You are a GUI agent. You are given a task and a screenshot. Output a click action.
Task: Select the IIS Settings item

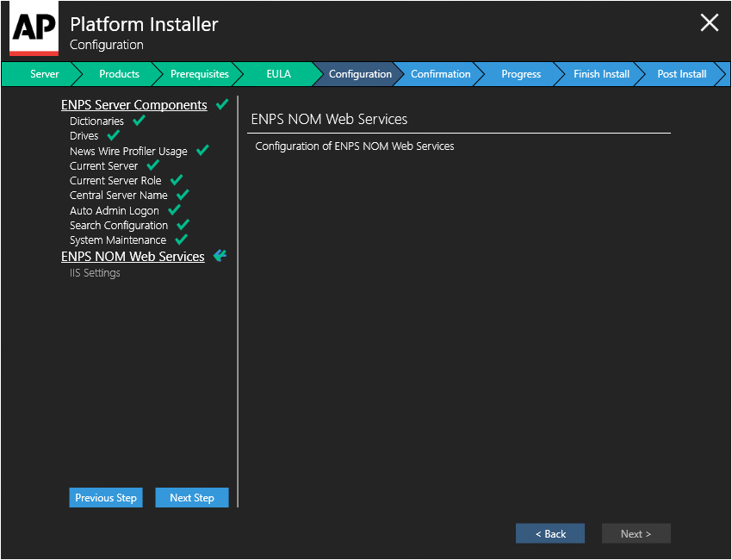pos(95,273)
